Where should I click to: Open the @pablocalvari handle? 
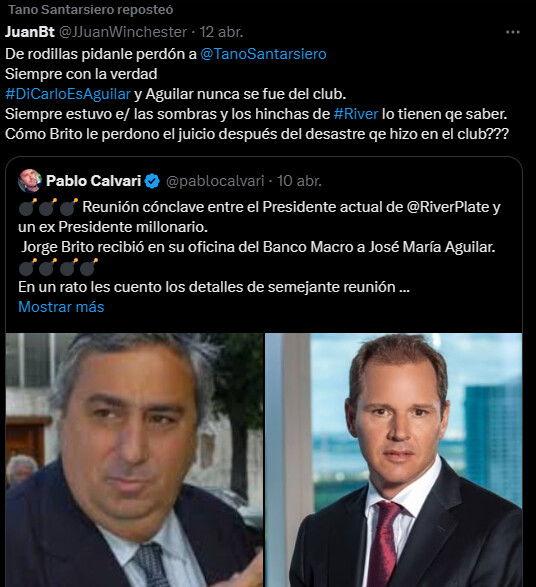coord(215,181)
